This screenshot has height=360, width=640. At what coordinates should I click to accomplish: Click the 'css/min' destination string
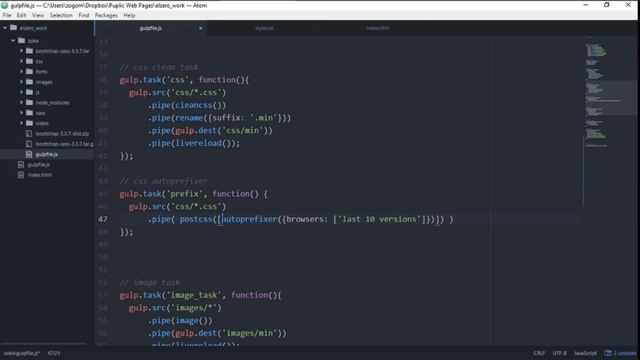242,131
